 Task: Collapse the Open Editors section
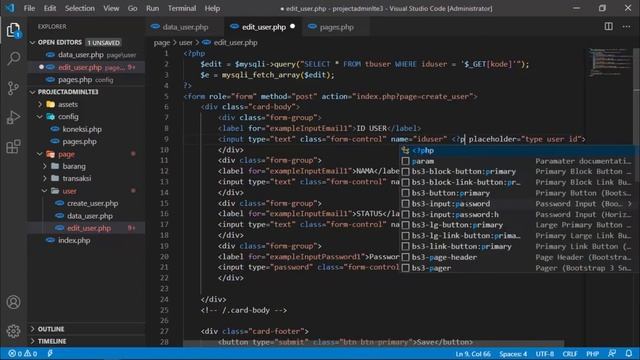(x=33, y=42)
